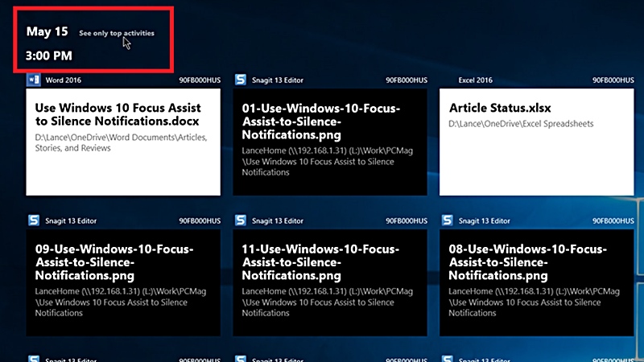Open the 09-Use-Windows-10-Focus-Assist PNG card
The height and width of the screenshot is (362, 644).
pos(122,282)
